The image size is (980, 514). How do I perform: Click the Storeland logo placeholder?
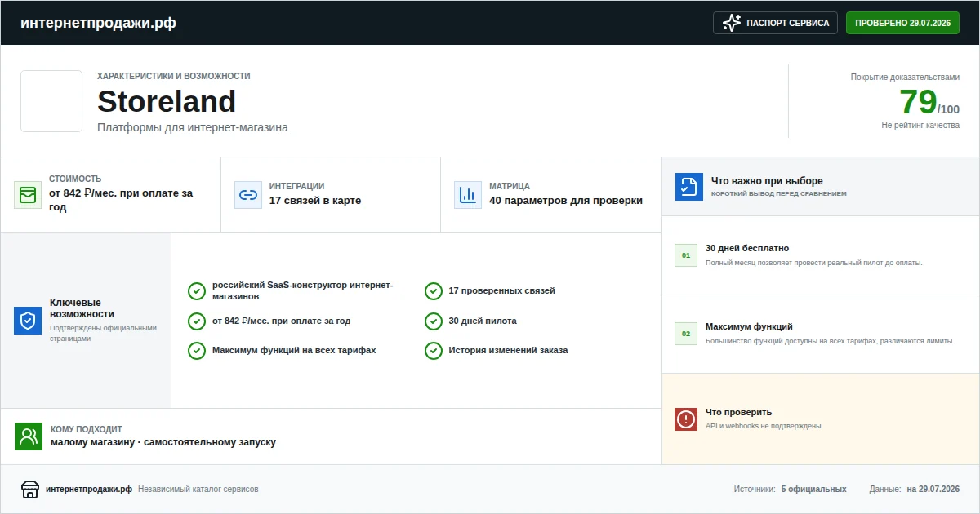[x=51, y=101]
